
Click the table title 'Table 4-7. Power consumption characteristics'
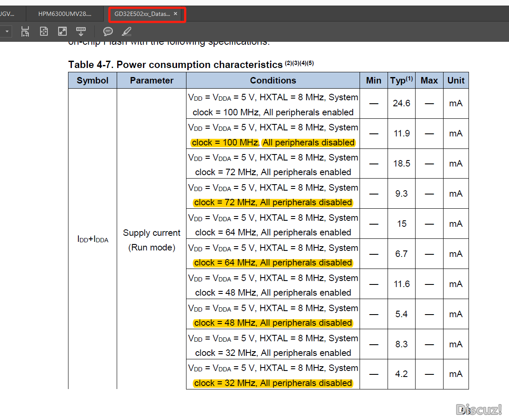pyautogui.click(x=175, y=65)
